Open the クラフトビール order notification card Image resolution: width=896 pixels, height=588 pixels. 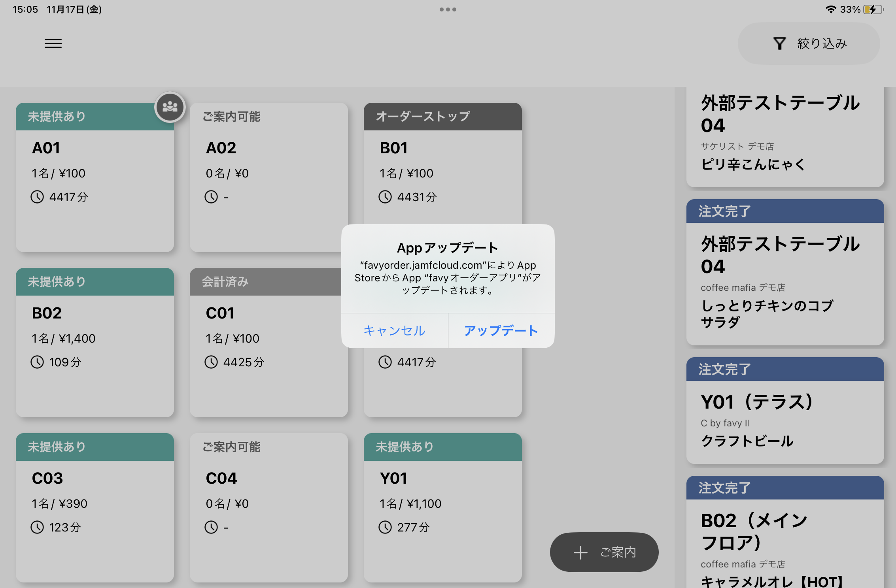(784, 411)
